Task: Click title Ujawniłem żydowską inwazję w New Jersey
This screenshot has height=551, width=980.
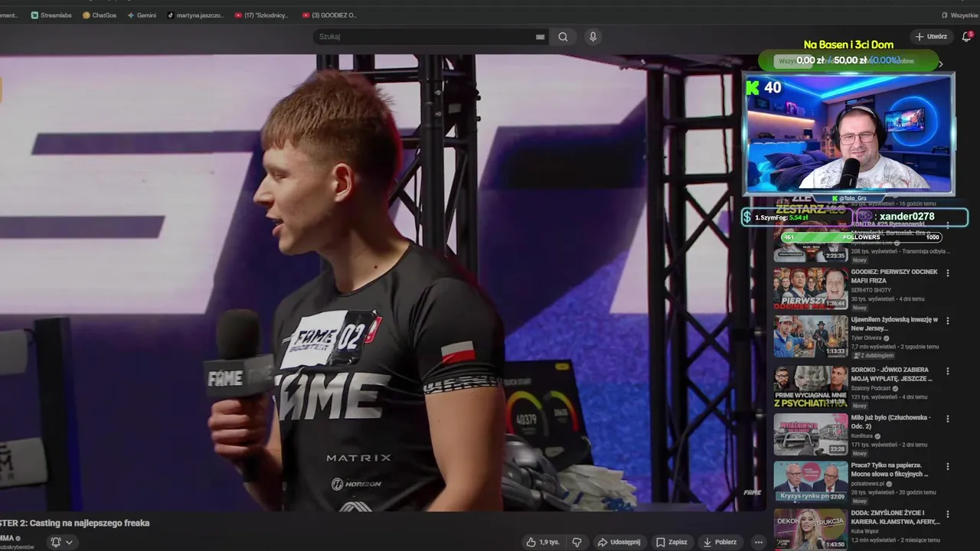Action: [894, 324]
